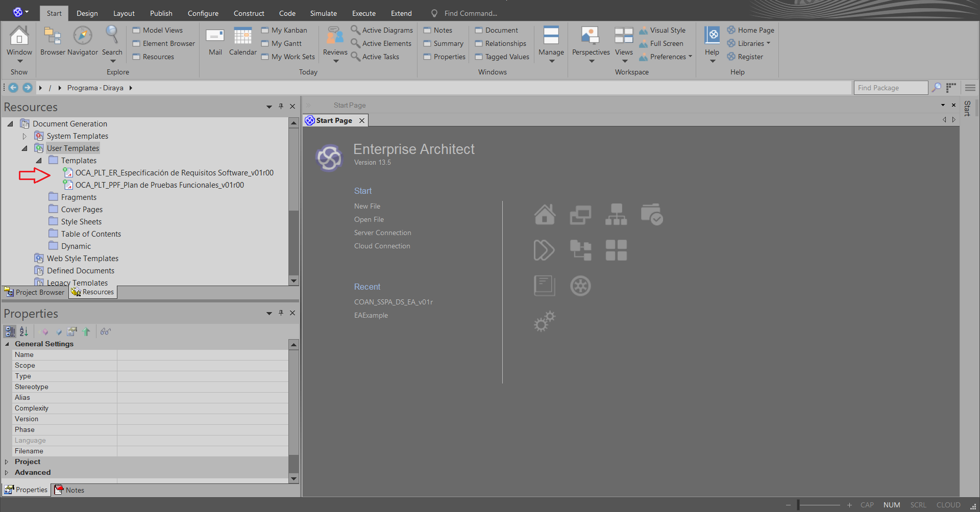Screen dimensions: 980x512
Task: Click the hamburger menu icon near Find Package
Action: click(x=970, y=88)
